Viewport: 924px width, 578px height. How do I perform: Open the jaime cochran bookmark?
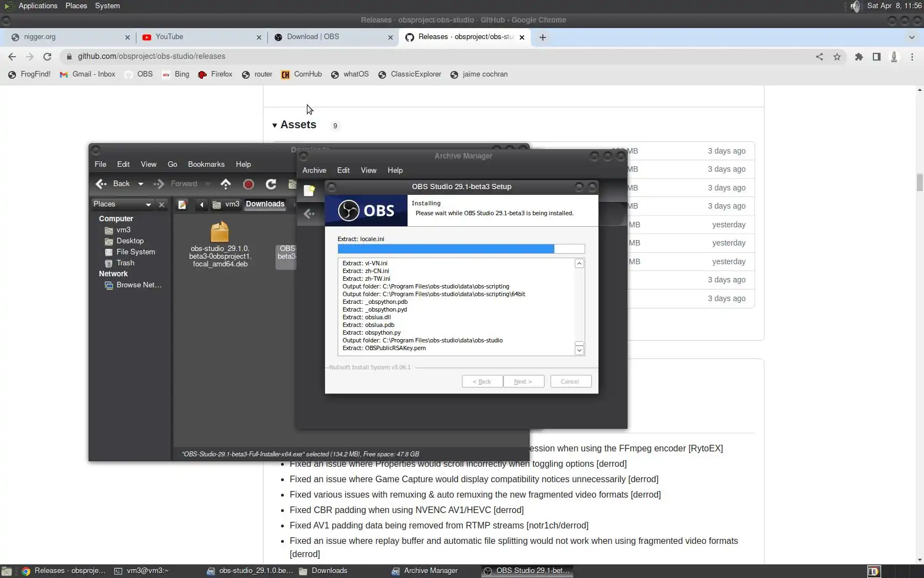(x=479, y=74)
